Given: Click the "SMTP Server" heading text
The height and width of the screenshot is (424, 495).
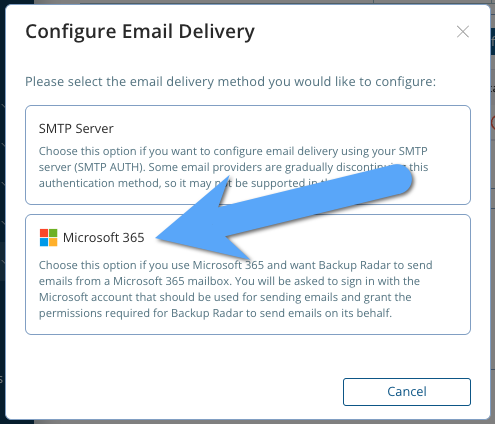Looking at the screenshot, I should click(76, 129).
